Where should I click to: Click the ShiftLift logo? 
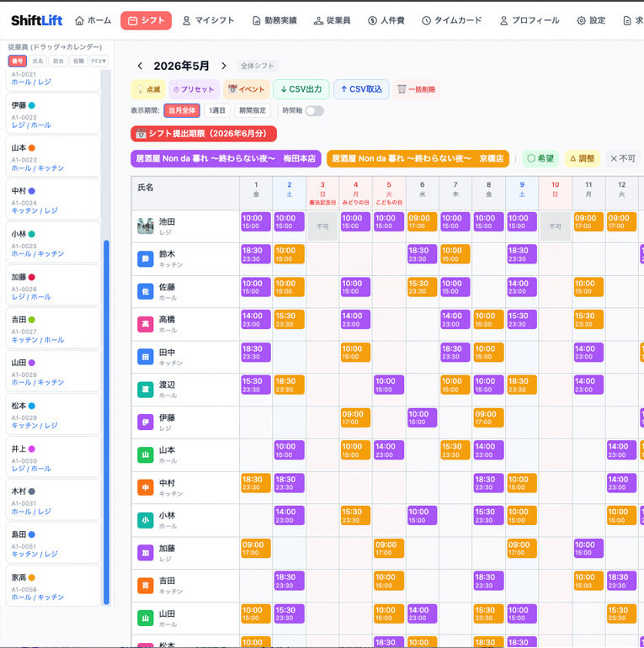(37, 20)
